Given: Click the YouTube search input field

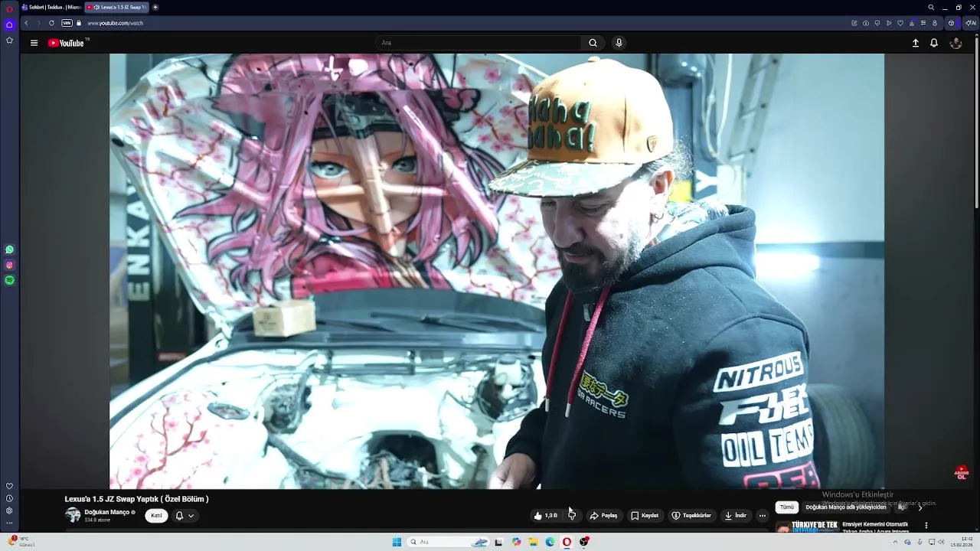Looking at the screenshot, I should pos(479,43).
